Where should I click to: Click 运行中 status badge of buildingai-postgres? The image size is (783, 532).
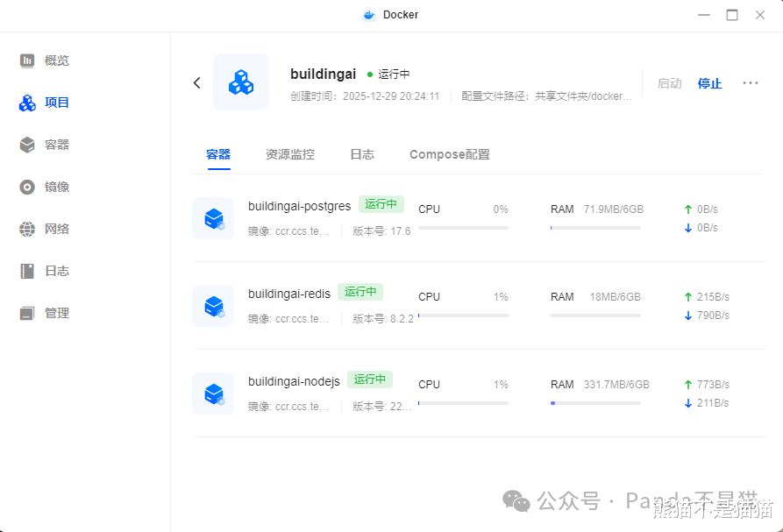(x=381, y=204)
